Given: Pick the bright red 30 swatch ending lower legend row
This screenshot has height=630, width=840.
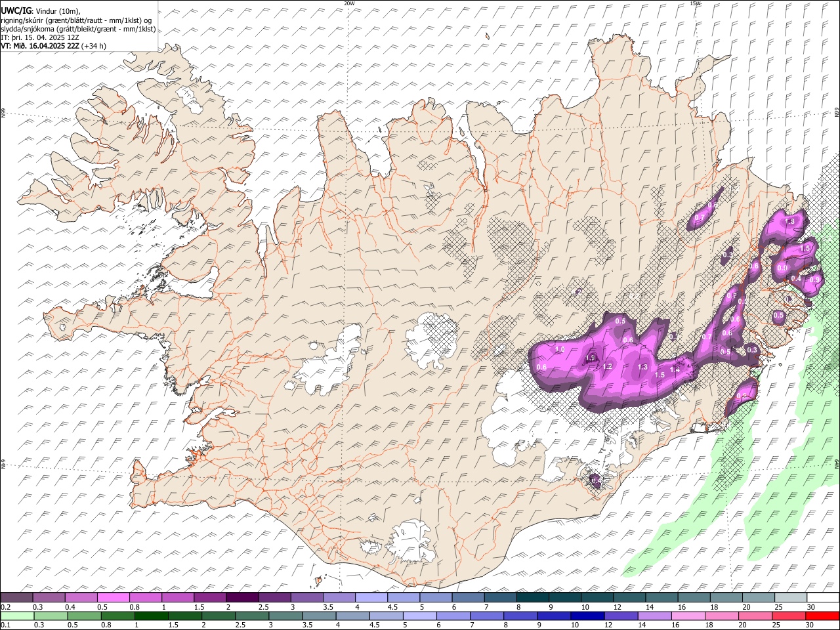Looking at the screenshot, I should point(822,616).
